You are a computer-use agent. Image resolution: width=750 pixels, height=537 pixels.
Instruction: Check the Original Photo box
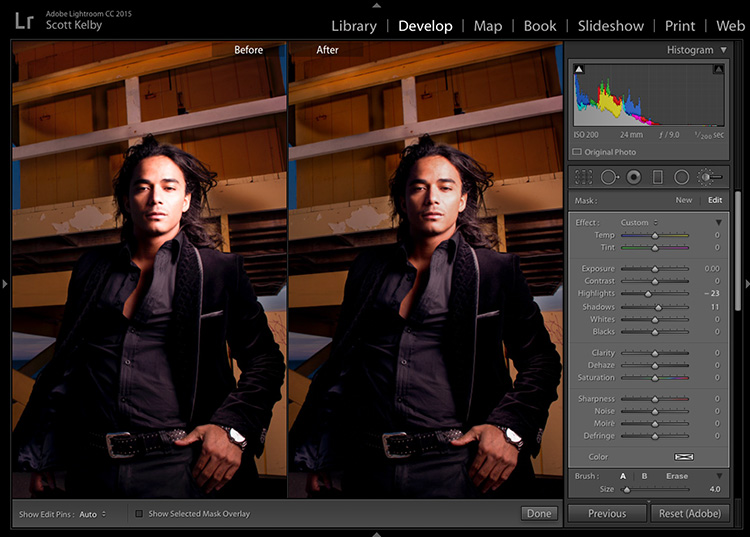(577, 152)
